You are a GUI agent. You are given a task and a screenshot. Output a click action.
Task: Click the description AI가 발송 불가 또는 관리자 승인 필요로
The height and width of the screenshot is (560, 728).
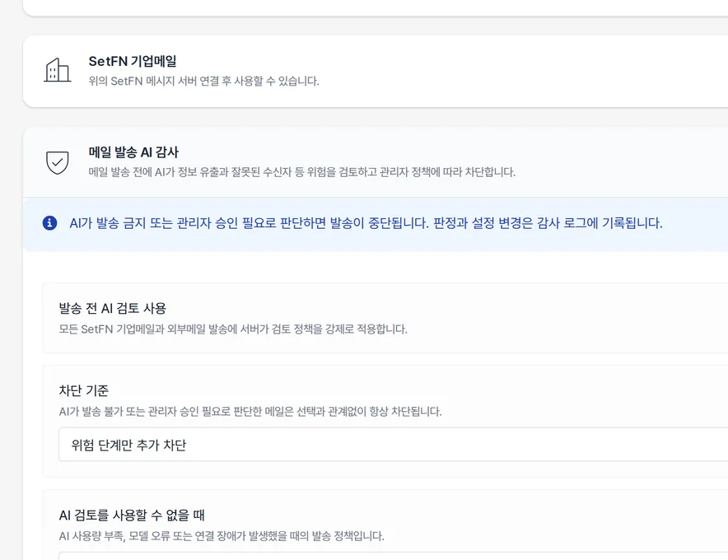(x=250, y=412)
